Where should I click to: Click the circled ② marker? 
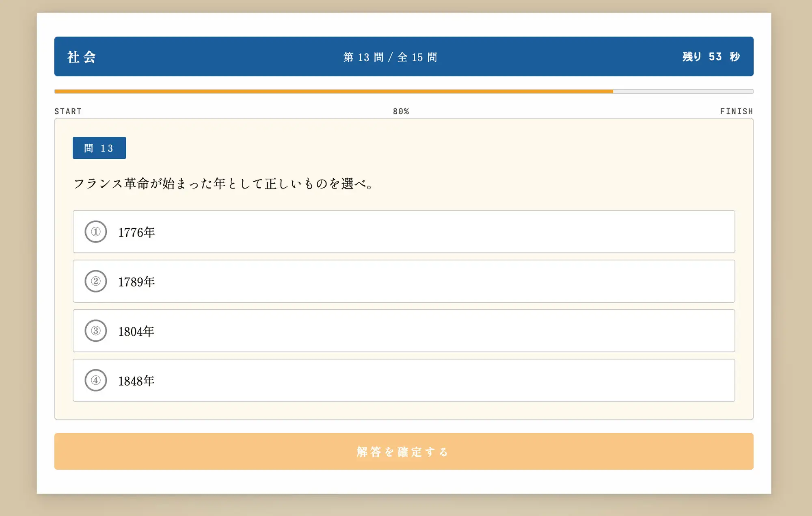96,281
